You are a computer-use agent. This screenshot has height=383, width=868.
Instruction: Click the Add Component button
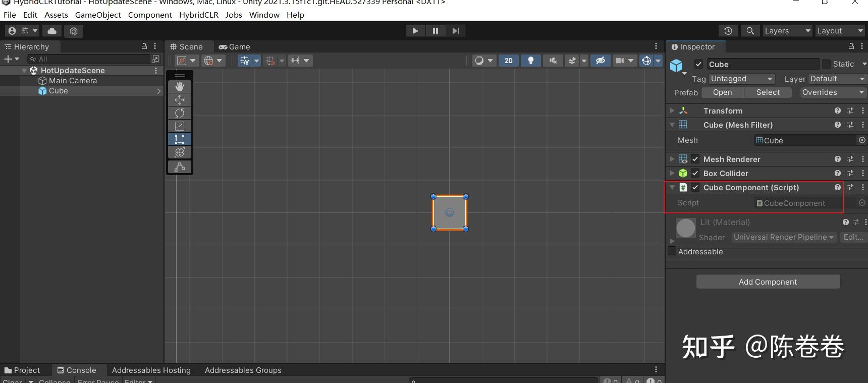(768, 282)
